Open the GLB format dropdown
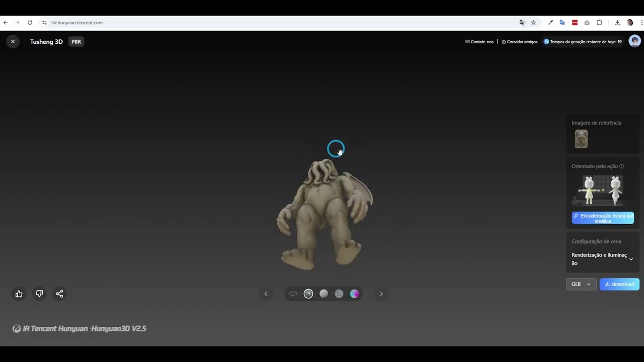This screenshot has width=644, height=362. pyautogui.click(x=581, y=284)
